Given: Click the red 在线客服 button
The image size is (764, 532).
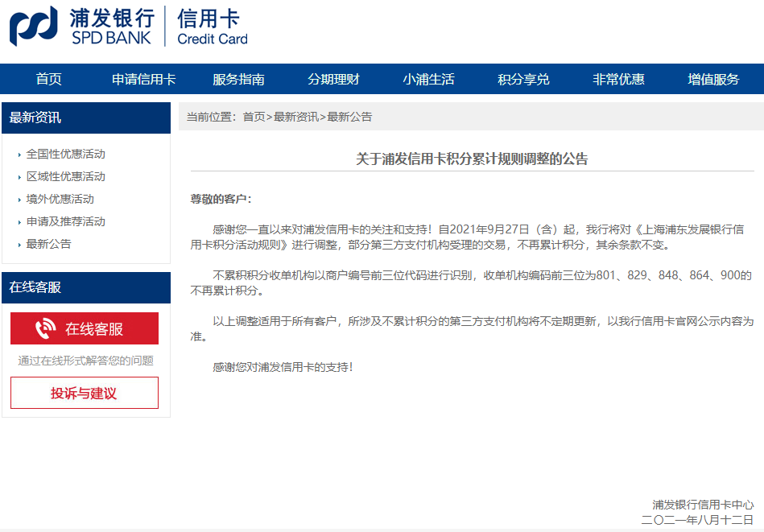Looking at the screenshot, I should coord(85,328).
